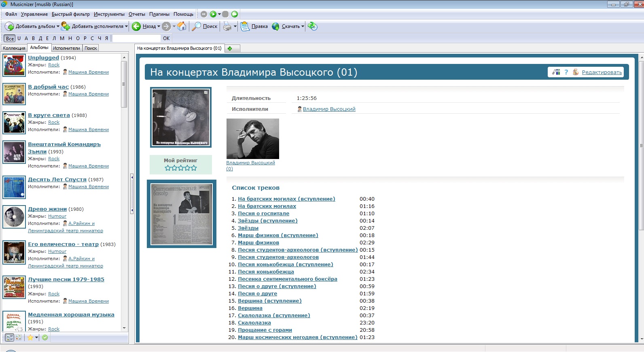The height and width of the screenshot is (352, 644).
Task: Filter albums by letter В
Action: point(34,38)
